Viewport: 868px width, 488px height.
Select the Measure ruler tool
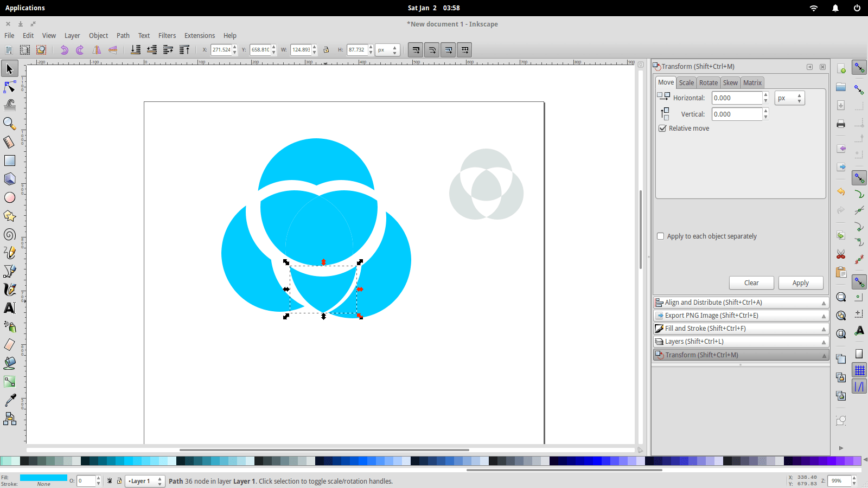tap(10, 142)
